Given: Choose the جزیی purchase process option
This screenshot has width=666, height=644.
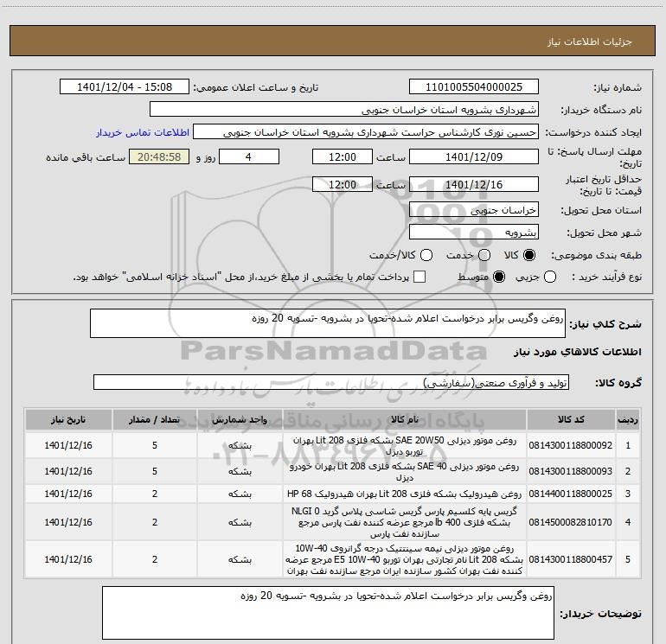Looking at the screenshot, I should pyautogui.click(x=550, y=277).
